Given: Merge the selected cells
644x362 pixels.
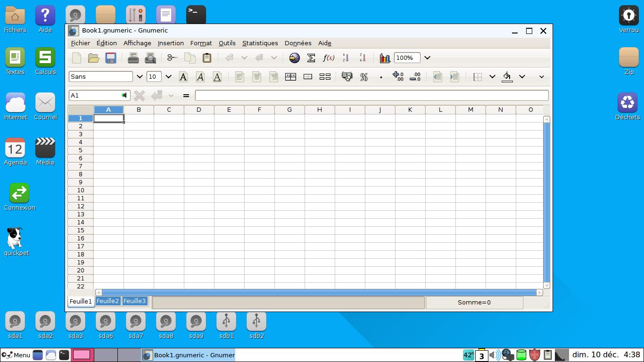Looking at the screenshot, I should click(x=308, y=76).
